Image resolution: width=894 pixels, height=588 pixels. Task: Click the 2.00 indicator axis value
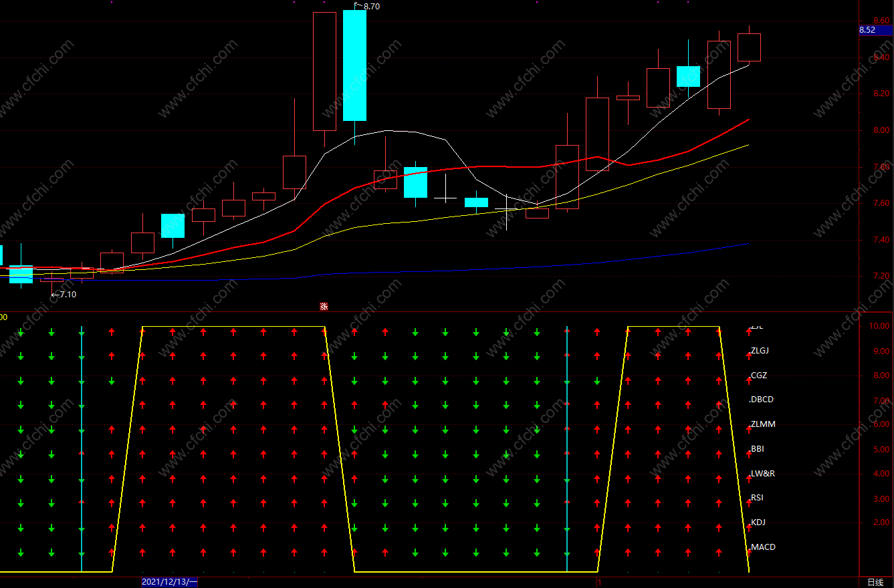point(882,523)
